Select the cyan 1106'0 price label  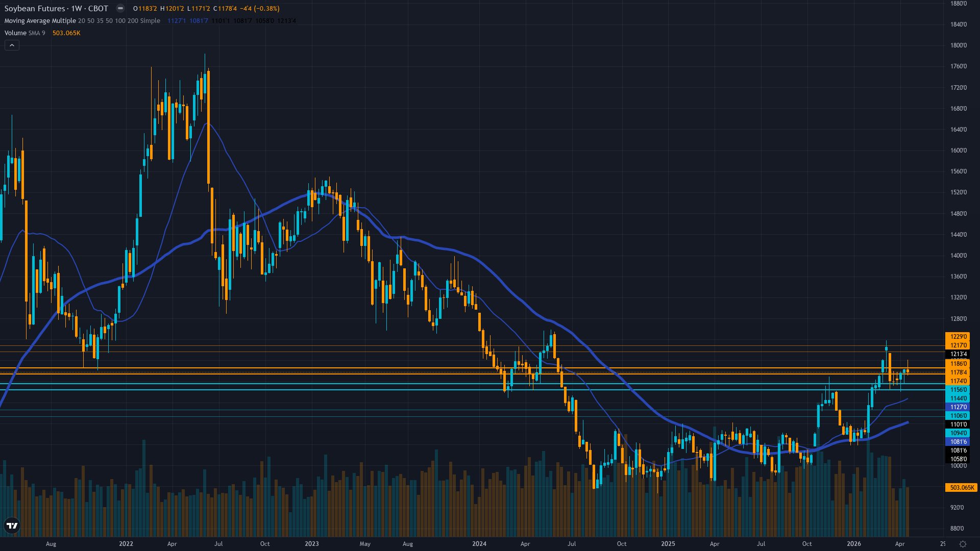coord(958,416)
